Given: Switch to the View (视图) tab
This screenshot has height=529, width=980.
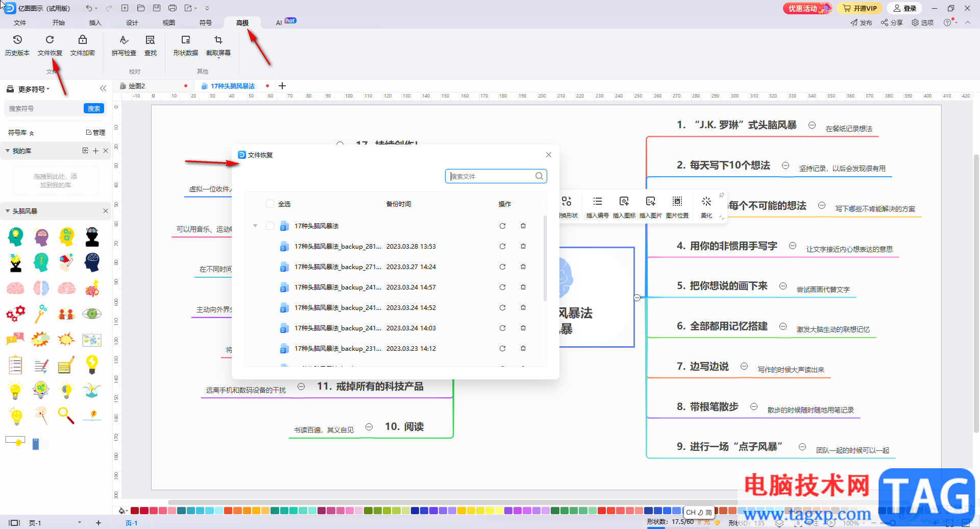Looking at the screenshot, I should pos(169,22).
